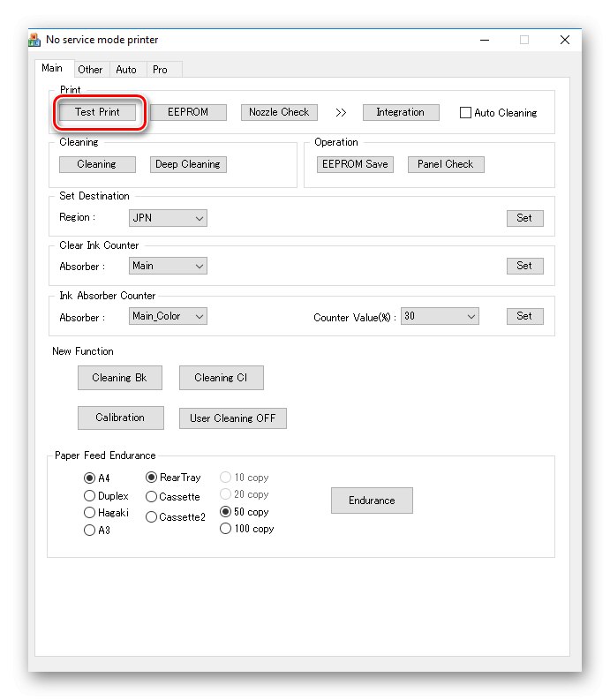Start Deep Cleaning
Image resolution: width=610 pixels, height=700 pixels.
pyautogui.click(x=188, y=164)
